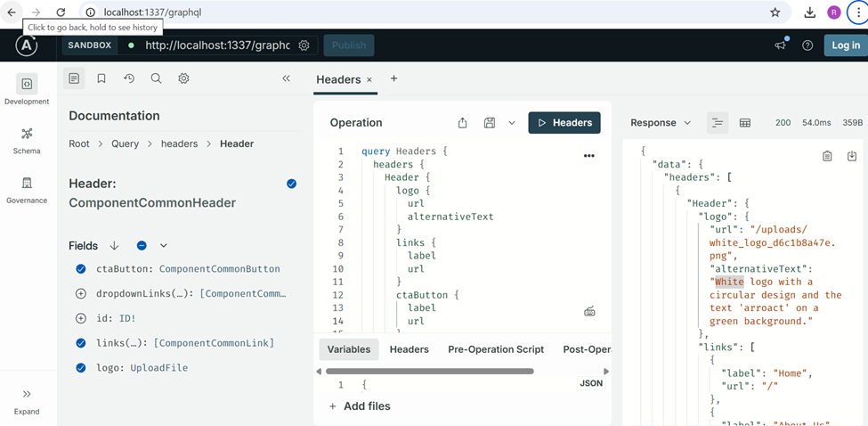Switch to bottom Headers tab
Image resolution: width=868 pixels, height=426 pixels.
click(x=410, y=349)
